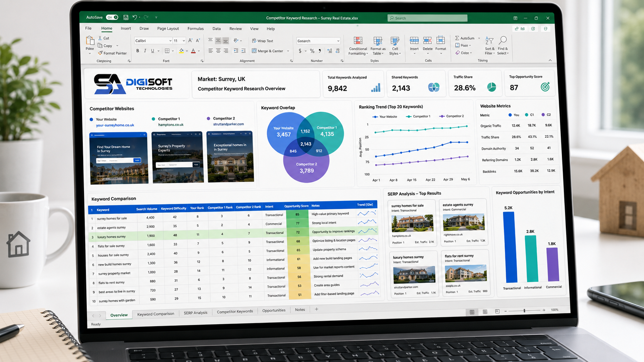644x362 pixels.
Task: Switch to Page Layout view in status bar
Action: click(x=485, y=312)
